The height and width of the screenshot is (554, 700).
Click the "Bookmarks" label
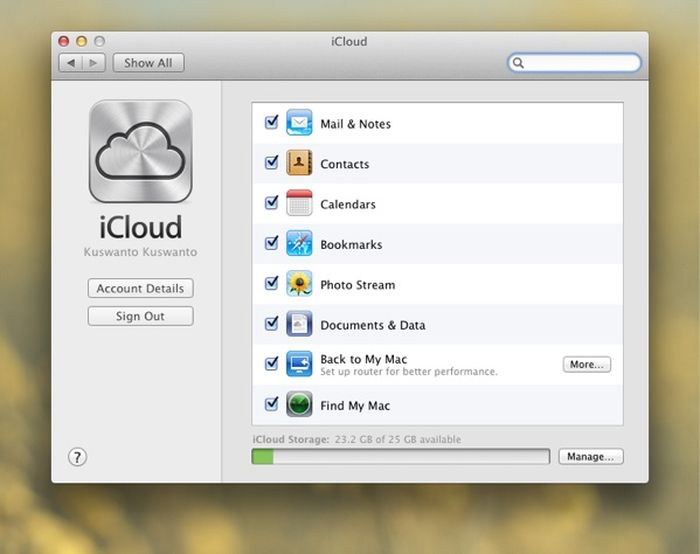(x=351, y=245)
